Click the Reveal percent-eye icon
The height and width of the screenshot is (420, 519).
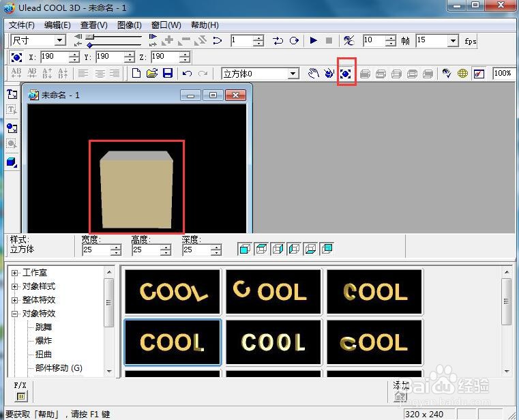click(349, 40)
